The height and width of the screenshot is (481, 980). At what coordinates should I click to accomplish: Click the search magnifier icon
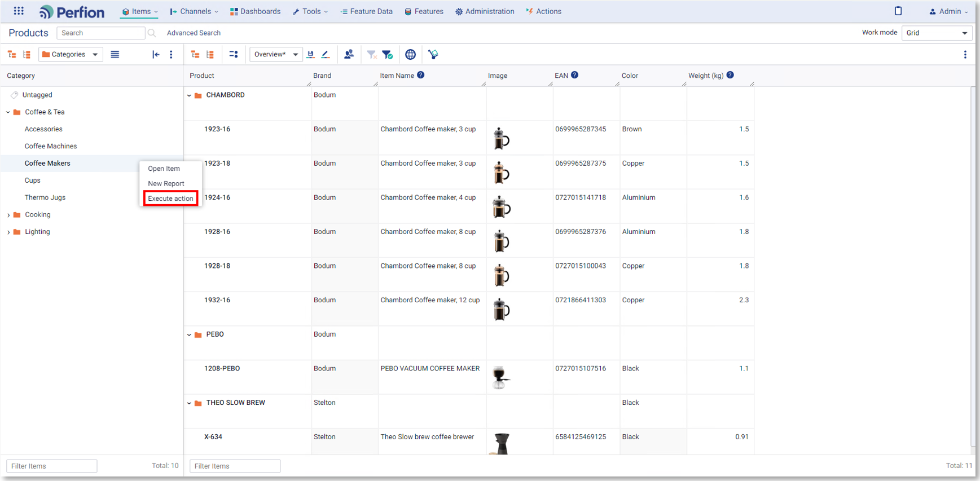pyautogui.click(x=152, y=33)
